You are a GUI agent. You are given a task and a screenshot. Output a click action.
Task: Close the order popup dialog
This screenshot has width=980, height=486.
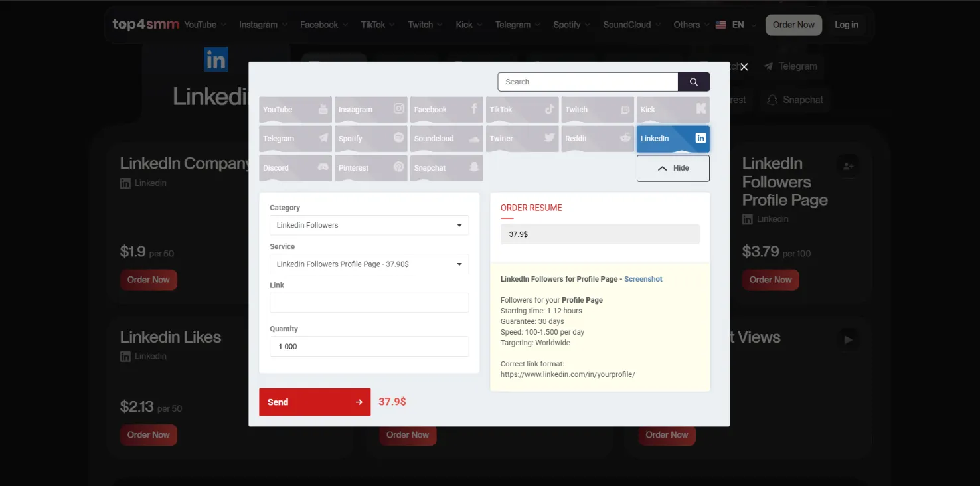744,67
